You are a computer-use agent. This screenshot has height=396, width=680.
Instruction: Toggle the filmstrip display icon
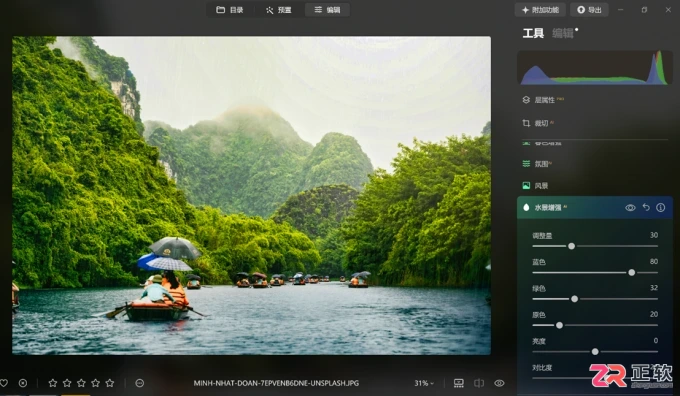(458, 383)
